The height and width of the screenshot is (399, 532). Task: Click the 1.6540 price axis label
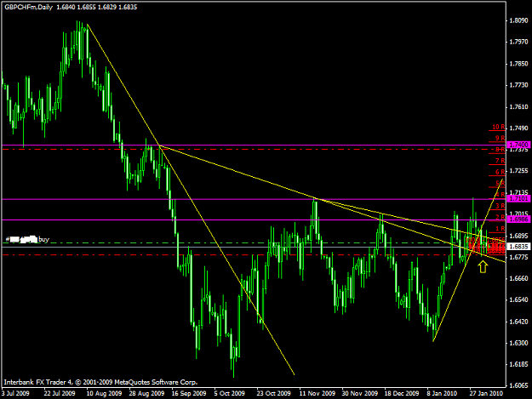point(518,299)
